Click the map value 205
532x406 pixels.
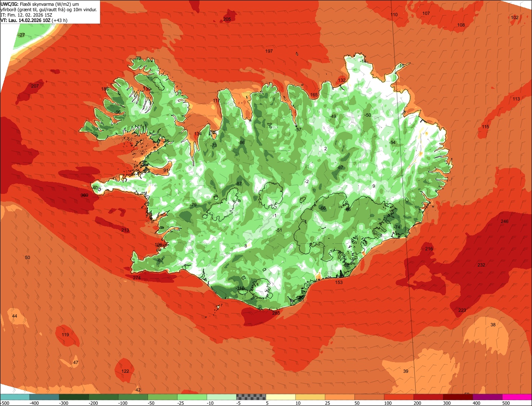click(227, 20)
